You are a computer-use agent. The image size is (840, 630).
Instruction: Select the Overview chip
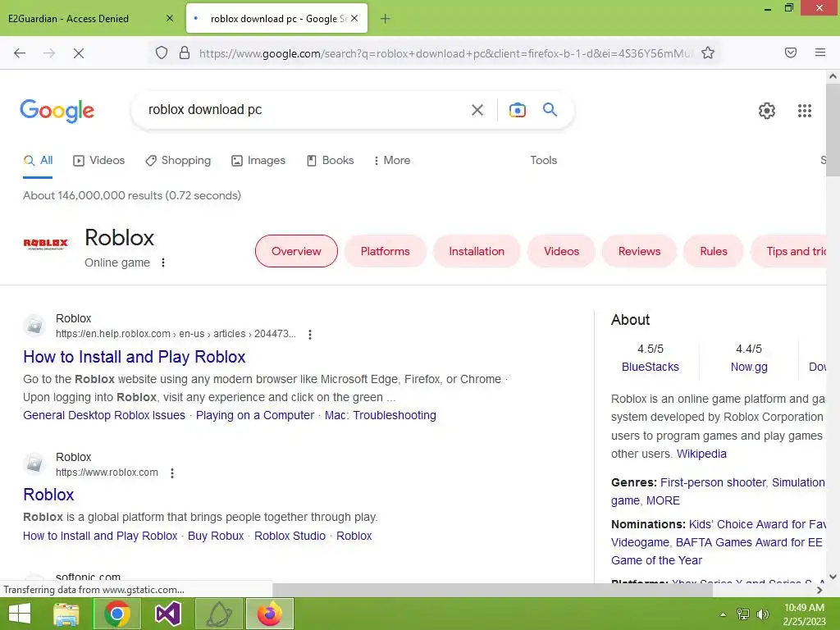click(296, 251)
